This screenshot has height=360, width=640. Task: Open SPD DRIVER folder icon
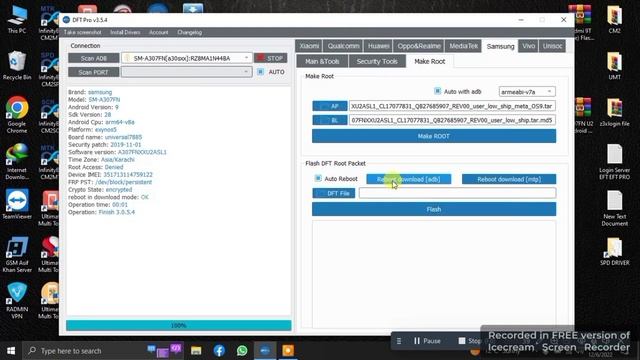point(614,251)
